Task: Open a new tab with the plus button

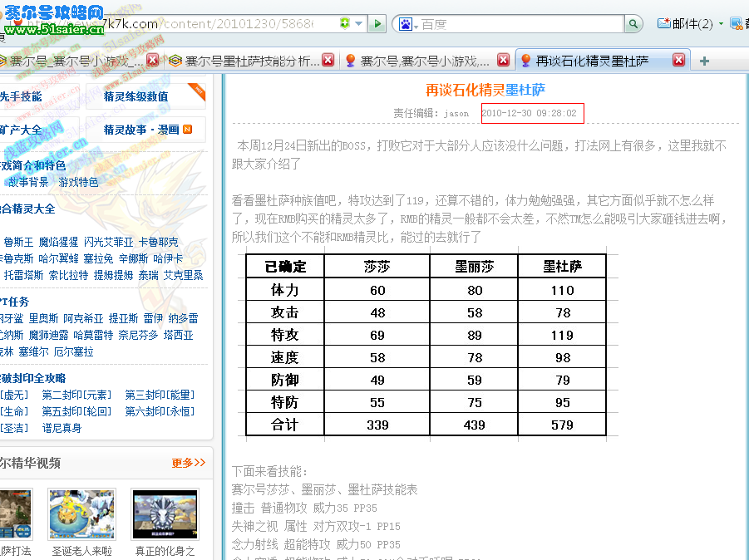Action: [x=704, y=61]
